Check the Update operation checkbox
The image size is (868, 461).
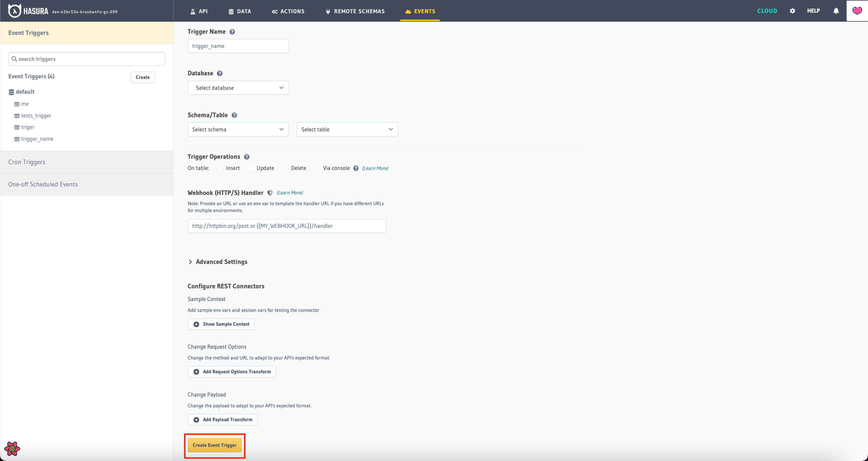(250, 168)
